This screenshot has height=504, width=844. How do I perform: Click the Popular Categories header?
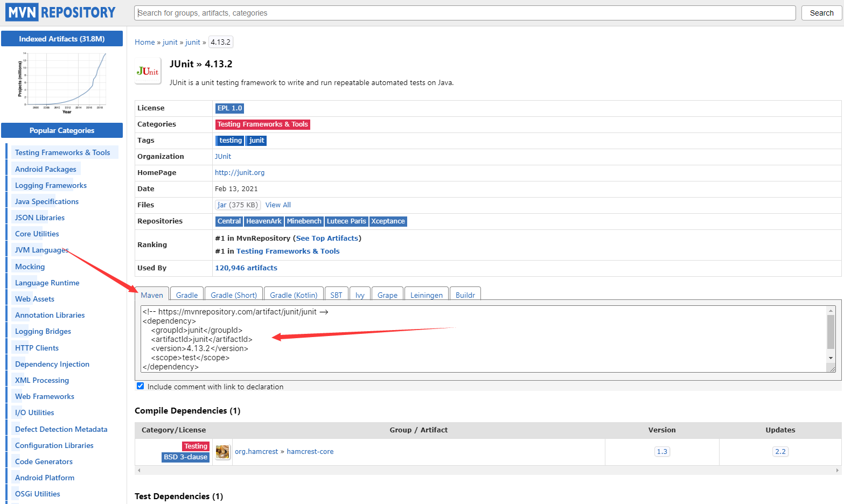(62, 130)
